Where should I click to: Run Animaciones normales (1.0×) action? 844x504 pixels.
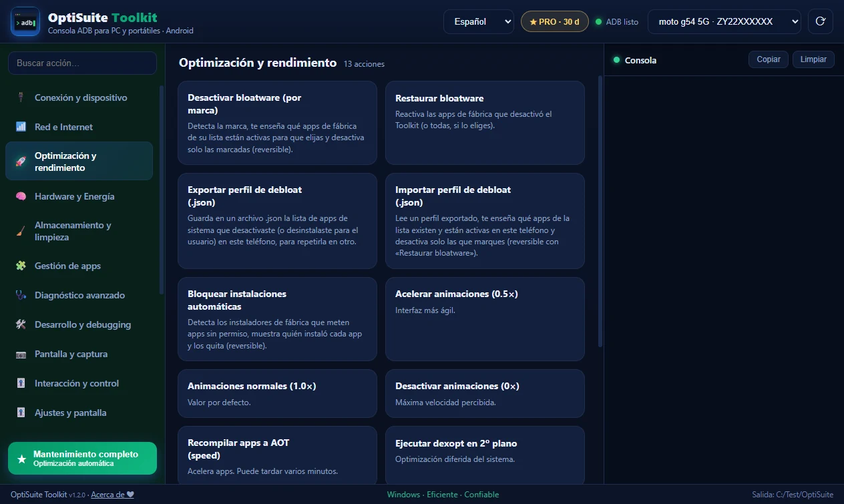277,393
